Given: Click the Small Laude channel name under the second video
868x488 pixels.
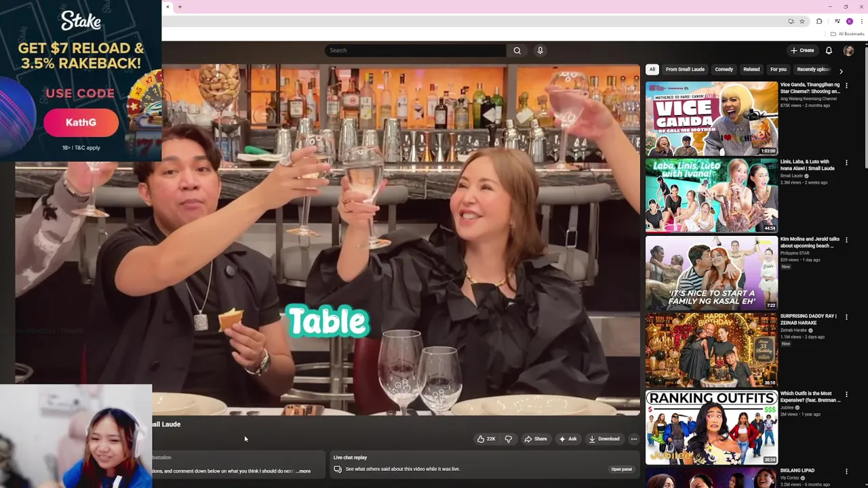Looking at the screenshot, I should pyautogui.click(x=791, y=176).
